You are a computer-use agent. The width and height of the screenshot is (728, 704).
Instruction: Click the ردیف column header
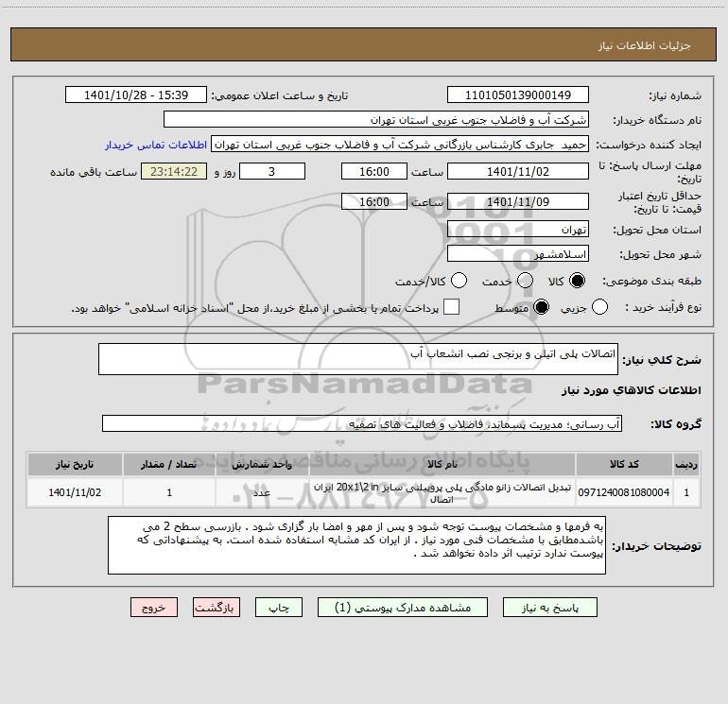[686, 465]
